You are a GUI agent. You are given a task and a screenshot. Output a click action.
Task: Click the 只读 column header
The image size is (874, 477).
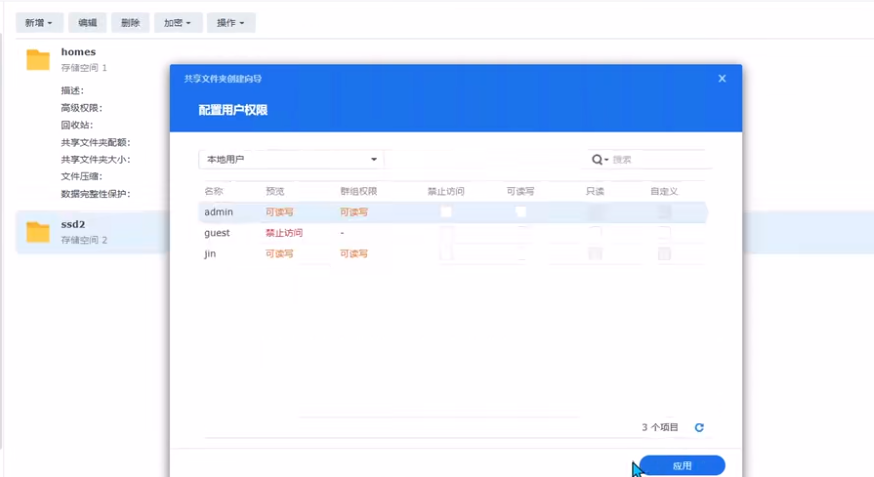[x=595, y=191]
